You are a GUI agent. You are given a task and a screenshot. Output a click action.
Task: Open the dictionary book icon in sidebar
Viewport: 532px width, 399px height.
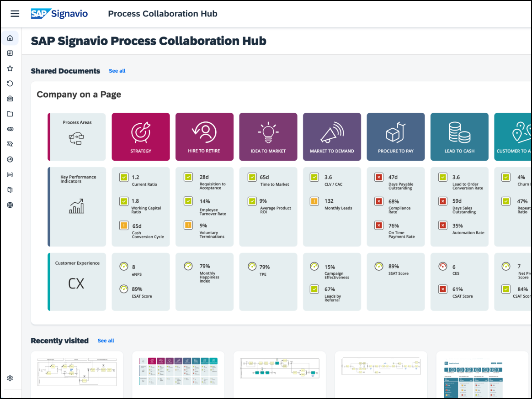[x=10, y=190]
